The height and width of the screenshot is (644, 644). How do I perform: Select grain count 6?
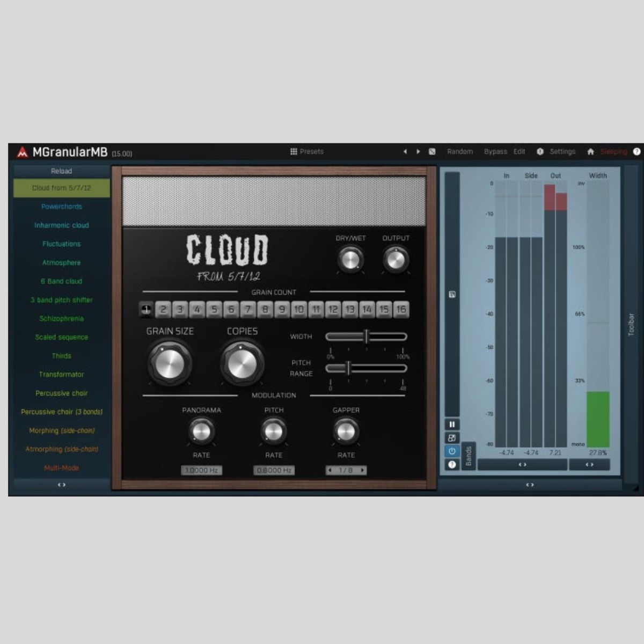[x=231, y=309]
